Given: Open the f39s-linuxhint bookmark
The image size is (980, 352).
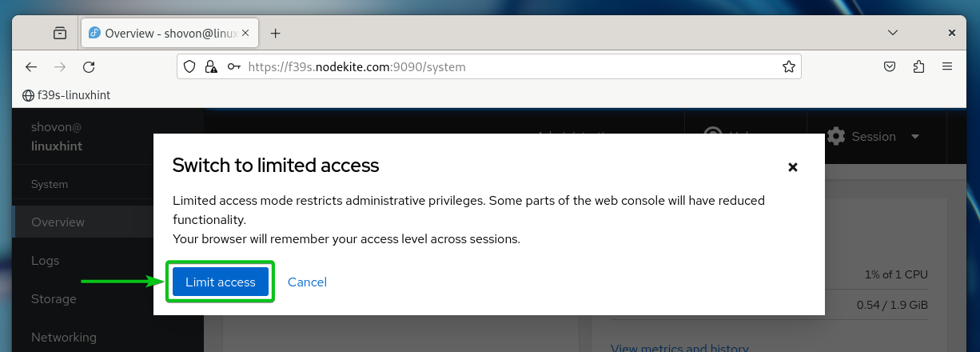Looking at the screenshot, I should pyautogui.click(x=66, y=94).
